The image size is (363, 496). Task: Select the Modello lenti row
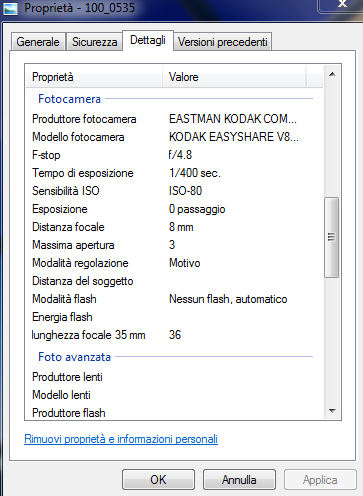tap(174, 395)
